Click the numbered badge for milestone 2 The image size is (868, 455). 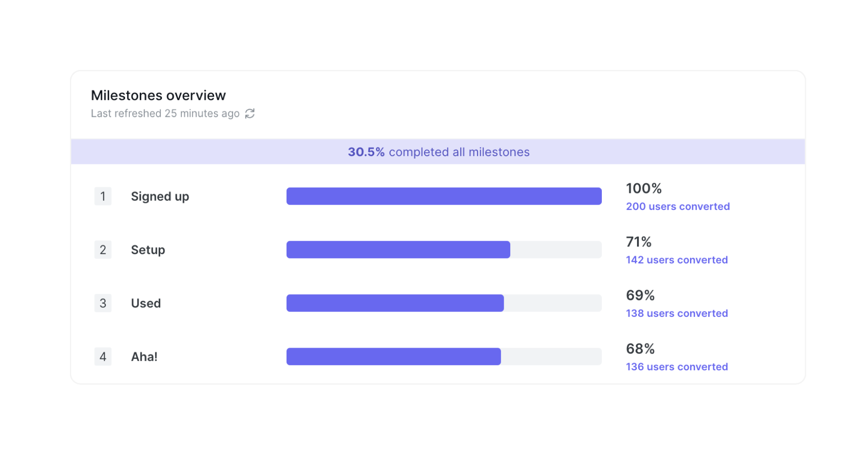(x=103, y=249)
